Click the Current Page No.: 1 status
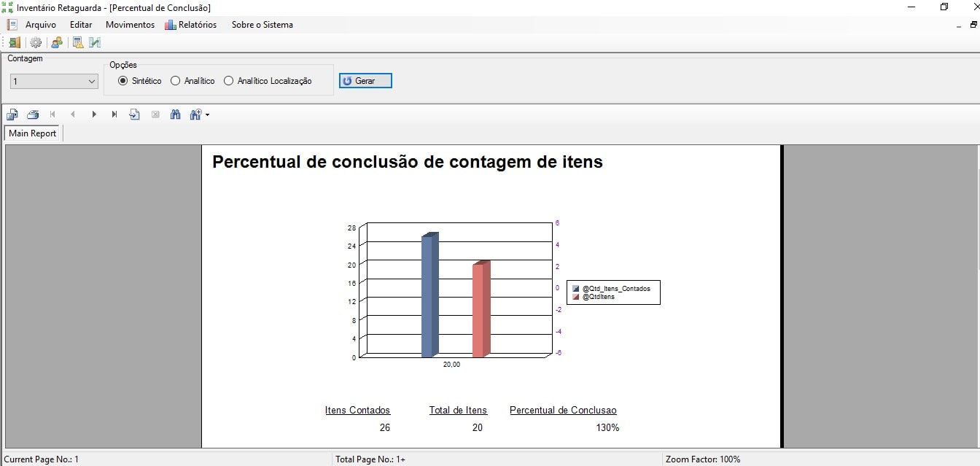The width and height of the screenshot is (980, 466). click(x=42, y=459)
